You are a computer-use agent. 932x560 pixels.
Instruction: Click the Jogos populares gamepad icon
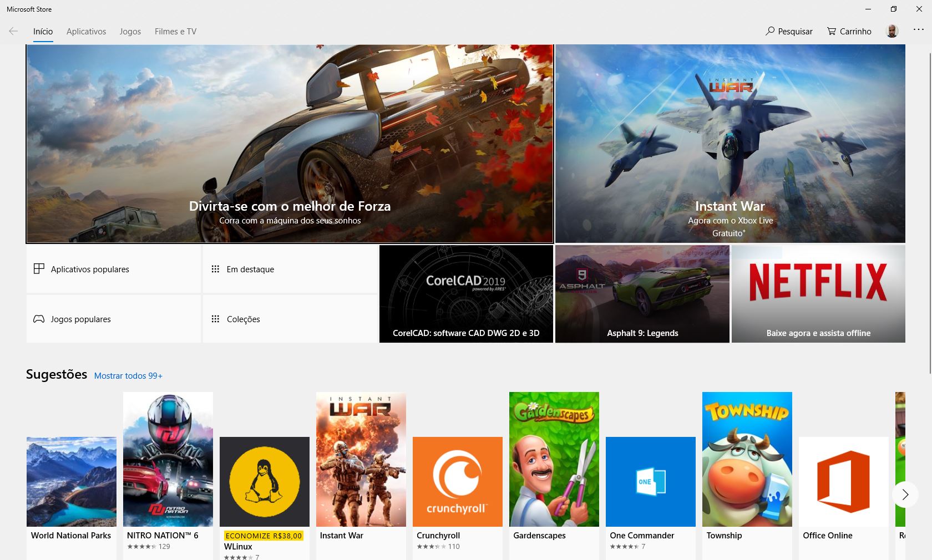(39, 319)
